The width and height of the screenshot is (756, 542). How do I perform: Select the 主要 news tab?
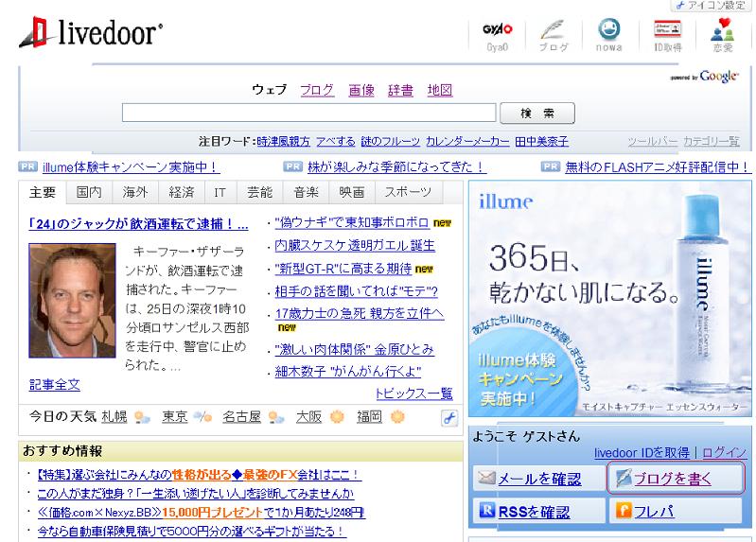[43, 192]
